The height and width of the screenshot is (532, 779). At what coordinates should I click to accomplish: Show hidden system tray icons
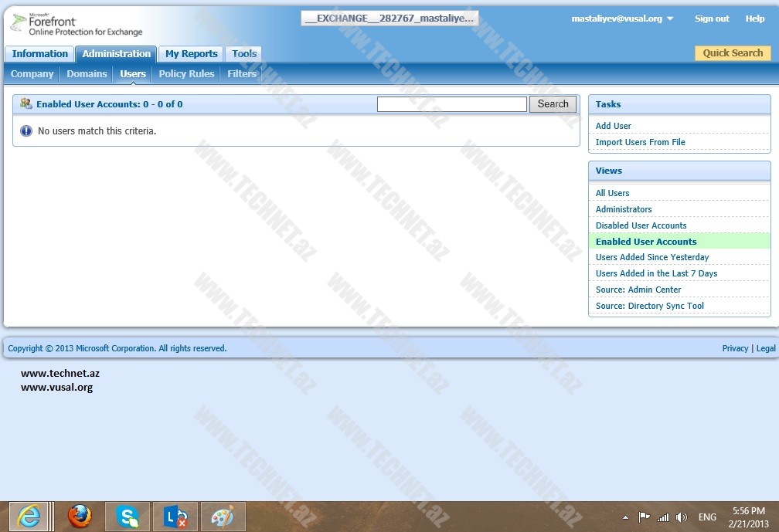[x=625, y=517]
